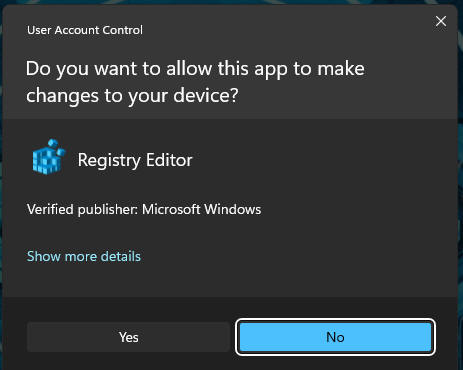Screen dimensions: 463x370
Task: Click the "changes to your device?" text line
Action: point(132,96)
